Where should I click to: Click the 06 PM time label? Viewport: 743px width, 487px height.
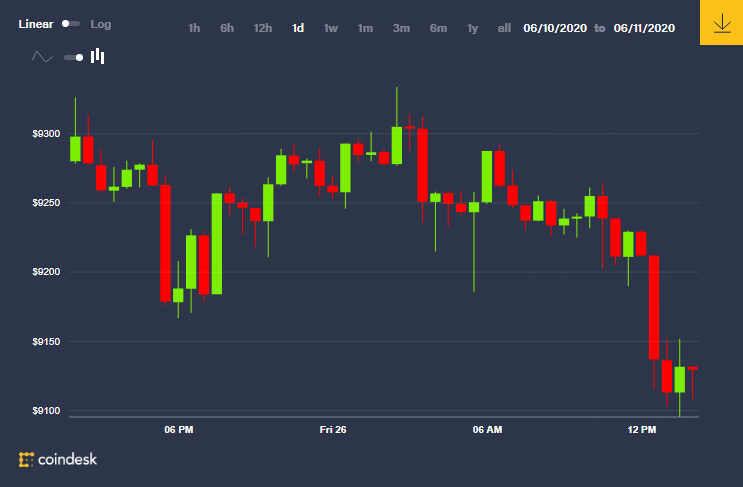pyautogui.click(x=179, y=430)
